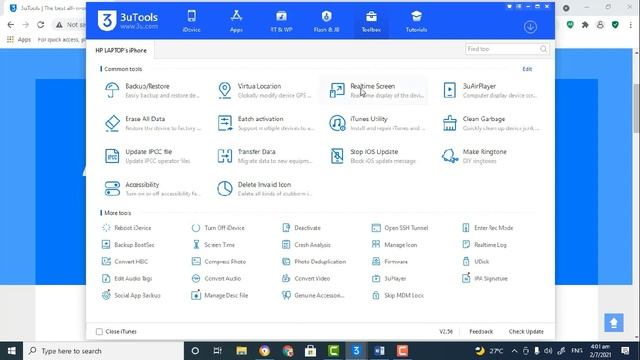
Task: Switch to the Flash & JB tab
Action: pos(326,21)
